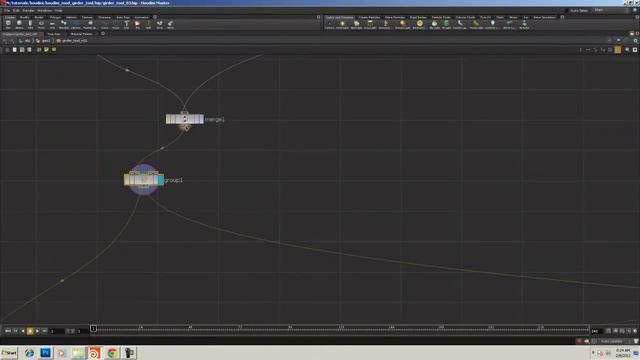Select the Tube shelf tool
640x360 pixels.
coord(30,24)
